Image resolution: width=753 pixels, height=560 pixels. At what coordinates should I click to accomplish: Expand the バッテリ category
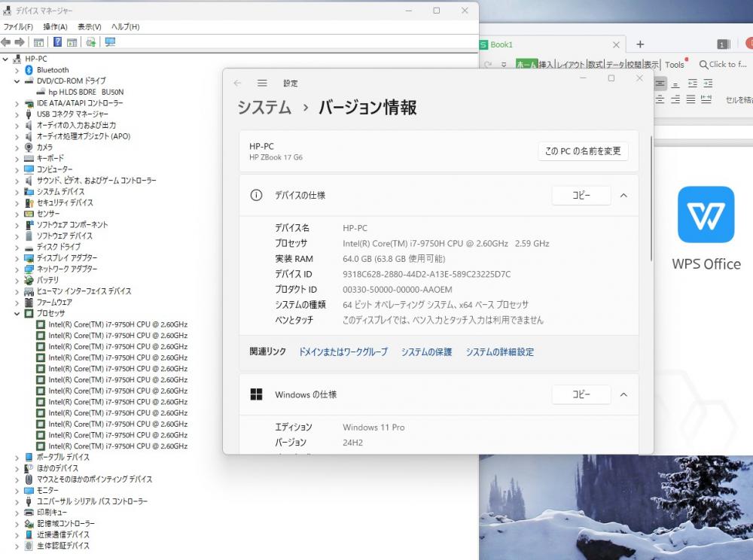tap(17, 280)
